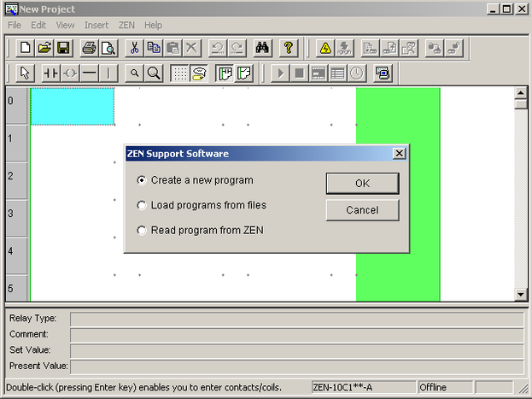The width and height of the screenshot is (532, 399).
Task: Open the ZEN menu
Action: point(126,25)
